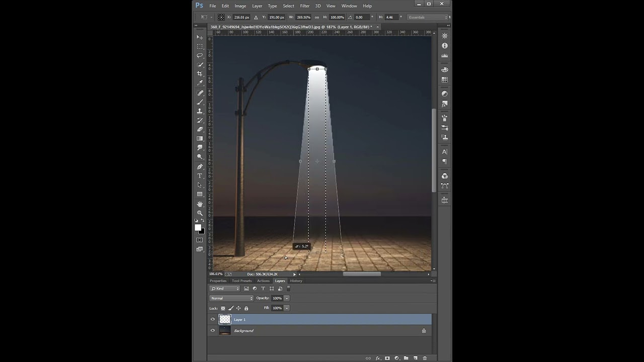Select the Brush tool
The image size is (644, 362).
pos(200,102)
